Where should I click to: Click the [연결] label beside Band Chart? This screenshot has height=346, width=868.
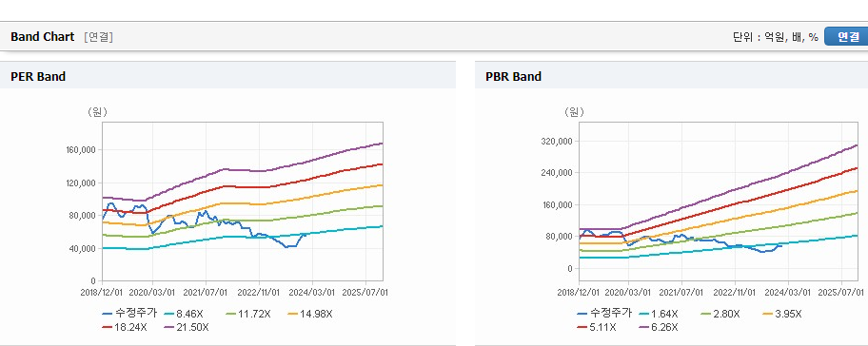tap(99, 37)
